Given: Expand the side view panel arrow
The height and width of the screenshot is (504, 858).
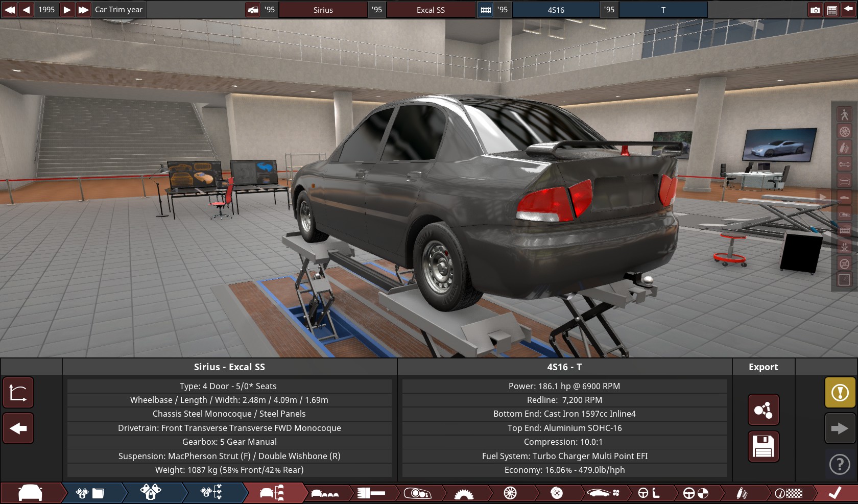Looking at the screenshot, I should tap(822, 197).
